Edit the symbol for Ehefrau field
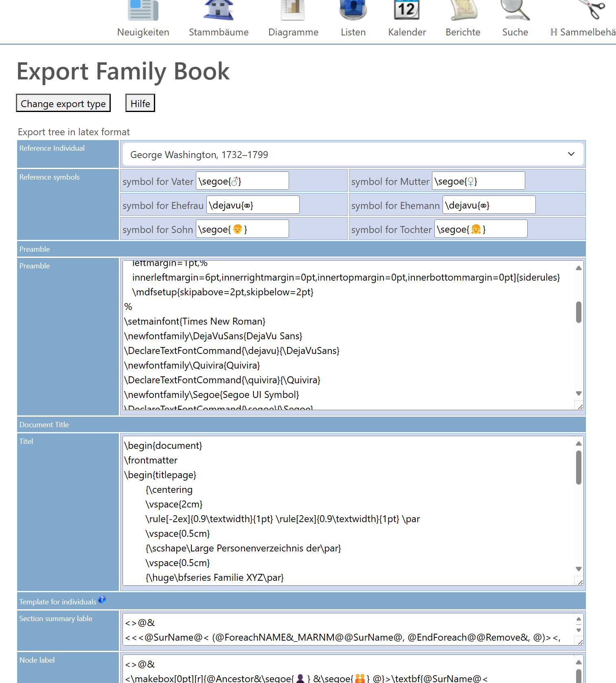The width and height of the screenshot is (616, 683). click(x=253, y=205)
